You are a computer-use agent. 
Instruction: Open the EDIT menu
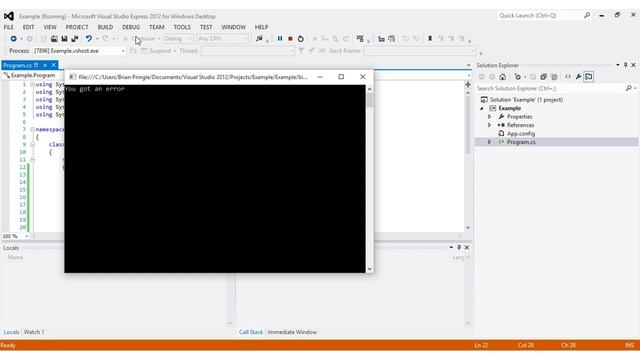28,27
